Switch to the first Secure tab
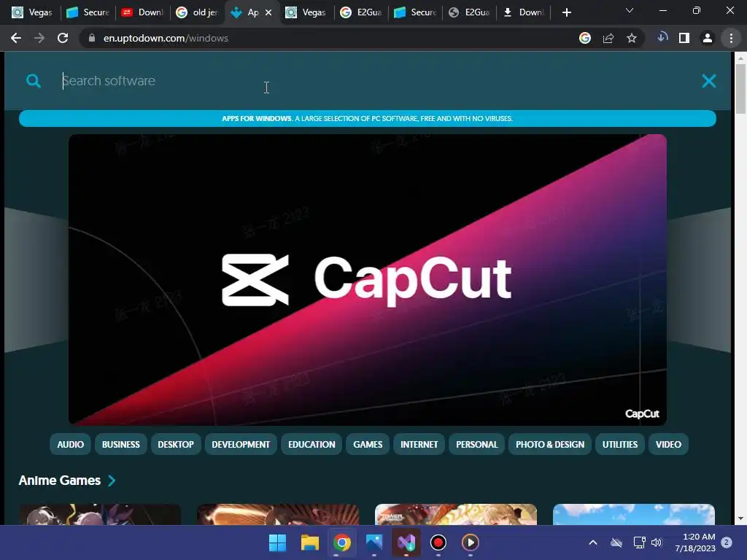 coord(88,12)
